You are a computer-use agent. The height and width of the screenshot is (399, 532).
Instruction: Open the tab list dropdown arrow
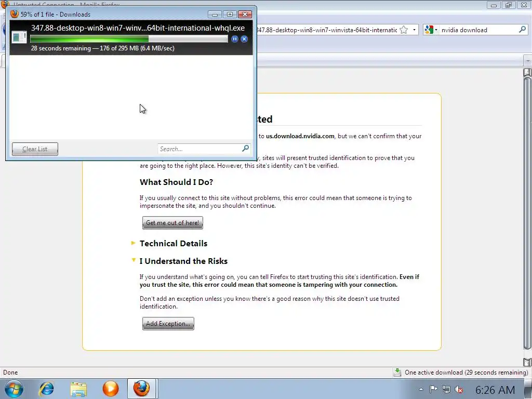pos(528,61)
